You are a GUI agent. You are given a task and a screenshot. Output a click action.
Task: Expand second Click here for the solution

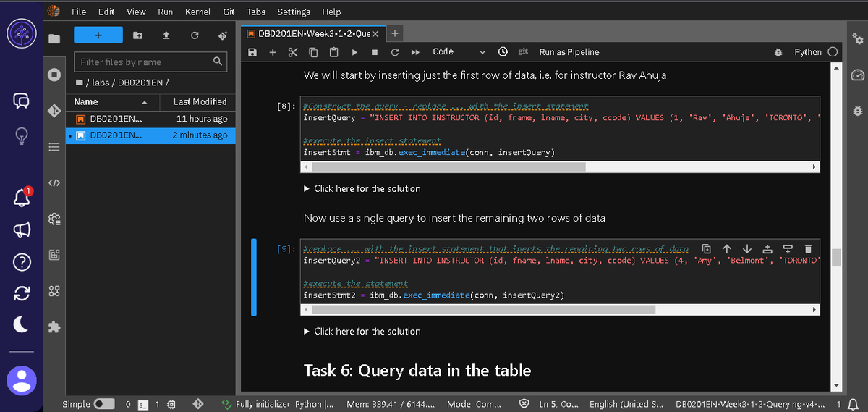[x=362, y=331]
